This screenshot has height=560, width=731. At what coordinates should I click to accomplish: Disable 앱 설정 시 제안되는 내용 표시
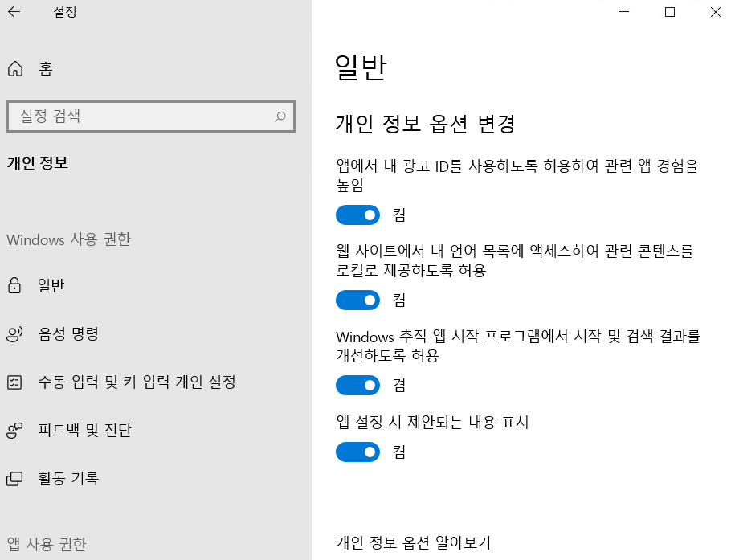[357, 452]
